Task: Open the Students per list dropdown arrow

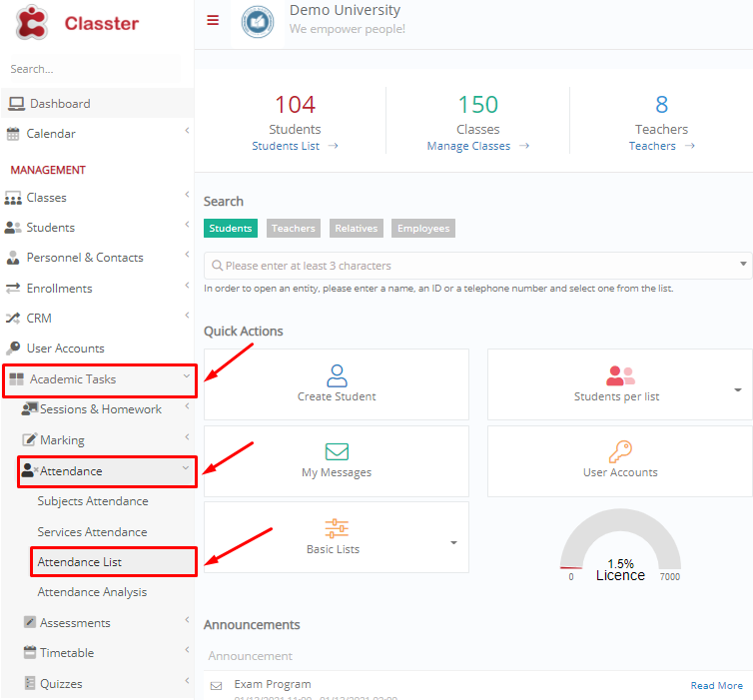Action: [x=738, y=389]
